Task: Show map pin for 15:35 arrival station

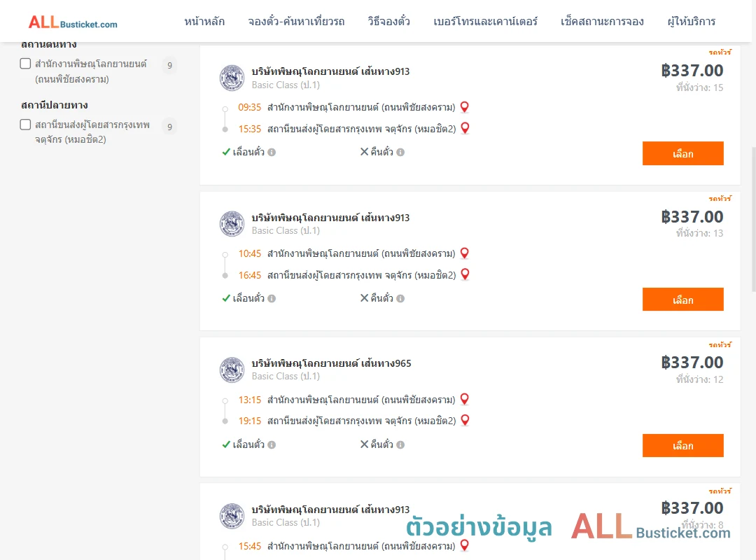Action: point(465,128)
